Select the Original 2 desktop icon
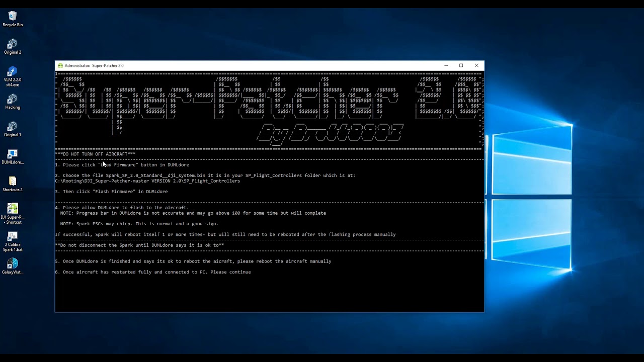This screenshot has height=362, width=644. tap(13, 47)
